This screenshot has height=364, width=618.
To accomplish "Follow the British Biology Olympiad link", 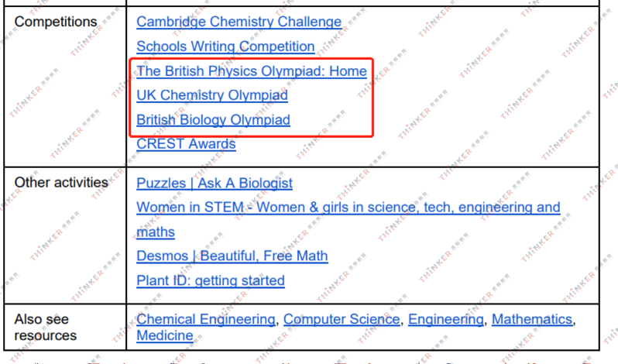I will (x=213, y=120).
